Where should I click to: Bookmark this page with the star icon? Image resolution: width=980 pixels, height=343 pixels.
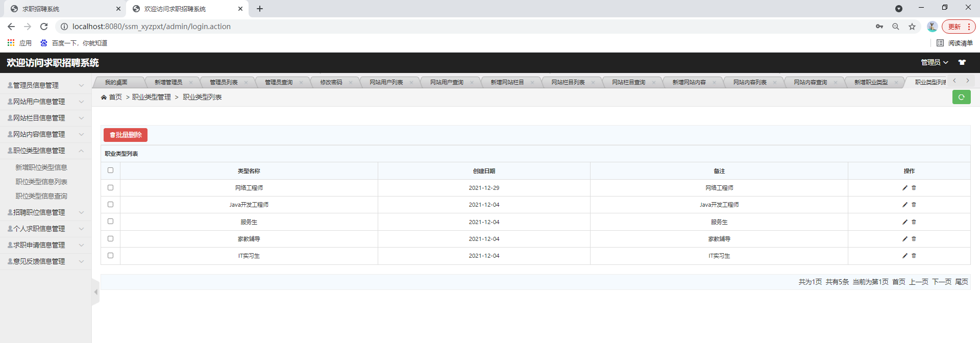pos(912,27)
